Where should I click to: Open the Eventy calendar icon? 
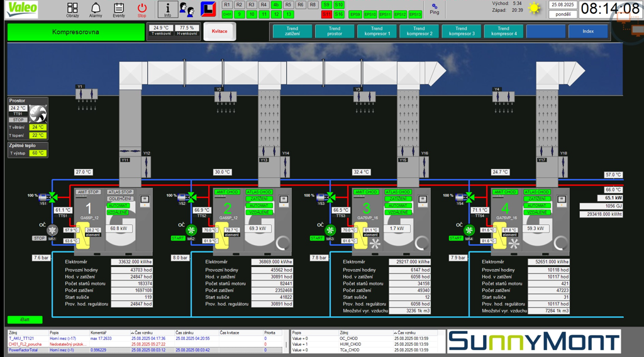coord(119,9)
